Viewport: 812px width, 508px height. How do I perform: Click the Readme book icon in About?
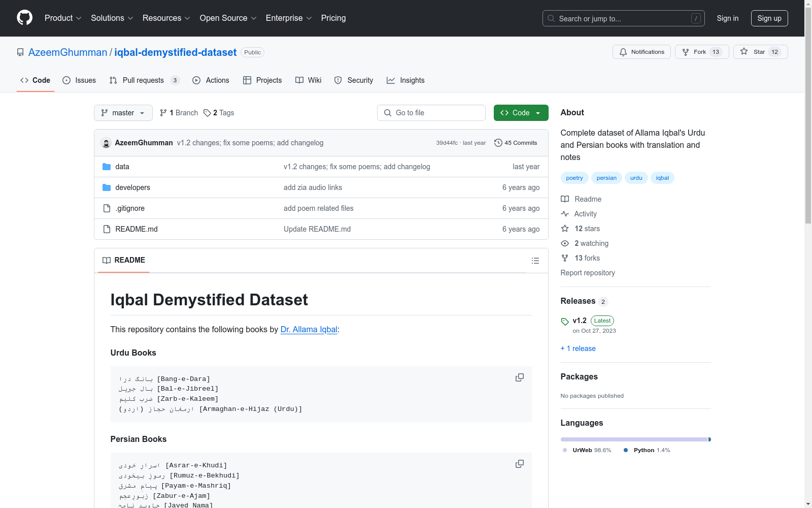565,199
